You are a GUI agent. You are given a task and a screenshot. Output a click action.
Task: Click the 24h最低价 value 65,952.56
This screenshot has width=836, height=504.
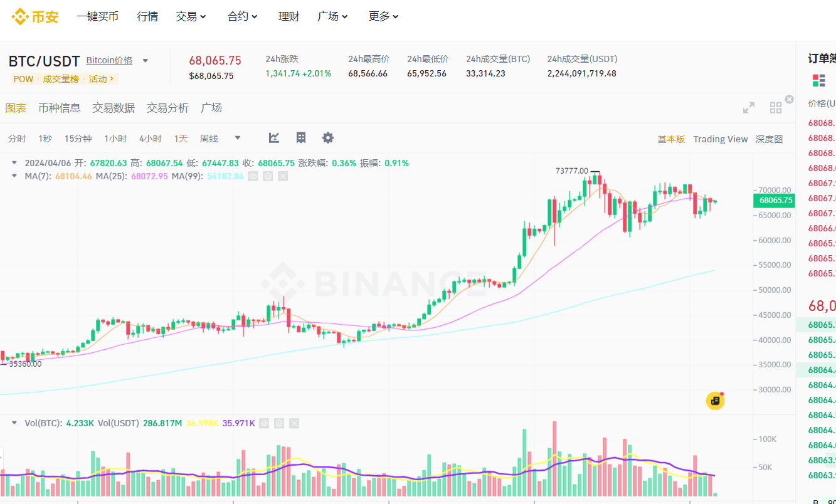pos(427,73)
